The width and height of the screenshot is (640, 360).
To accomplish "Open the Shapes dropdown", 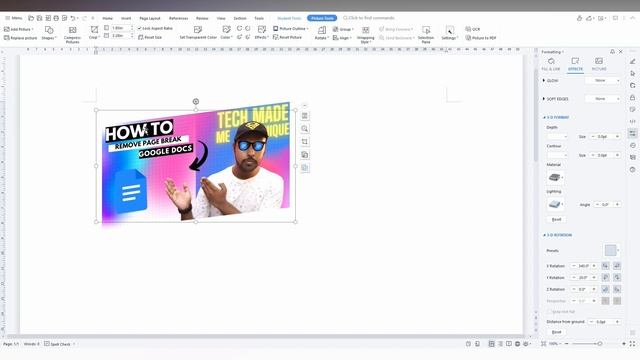I will (49, 33).
